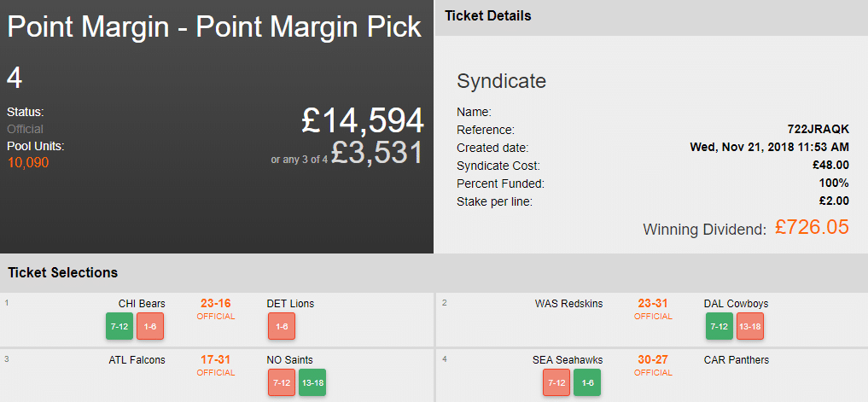Click the 23-31 Redskins vs Cowboys score
Image resolution: width=868 pixels, height=402 pixels.
[x=653, y=304]
